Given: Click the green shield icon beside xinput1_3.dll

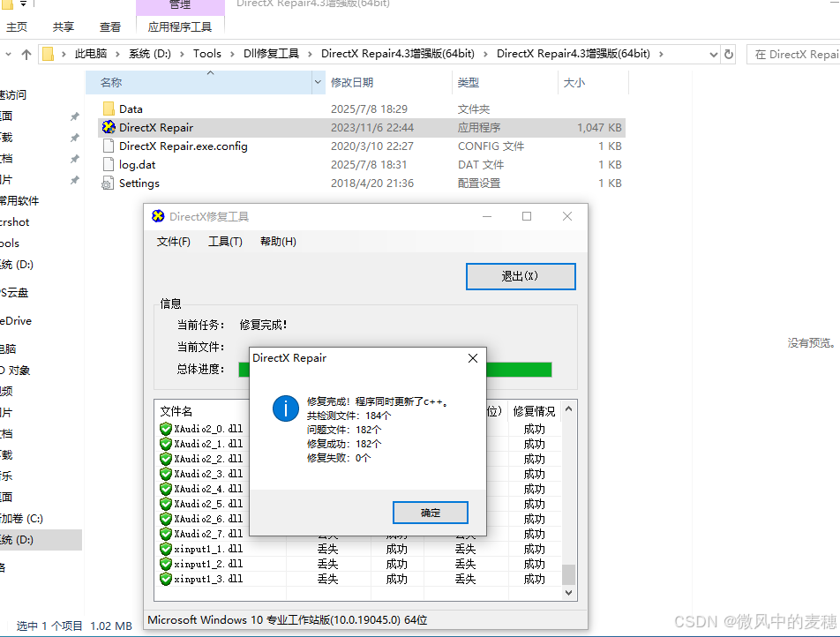Looking at the screenshot, I should [166, 579].
